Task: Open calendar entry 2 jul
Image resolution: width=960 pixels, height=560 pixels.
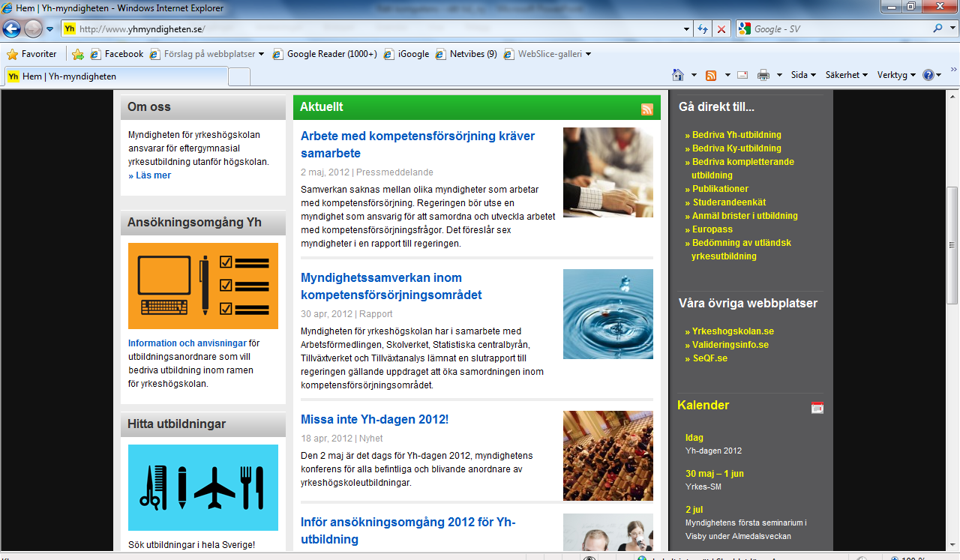Action: (x=694, y=510)
